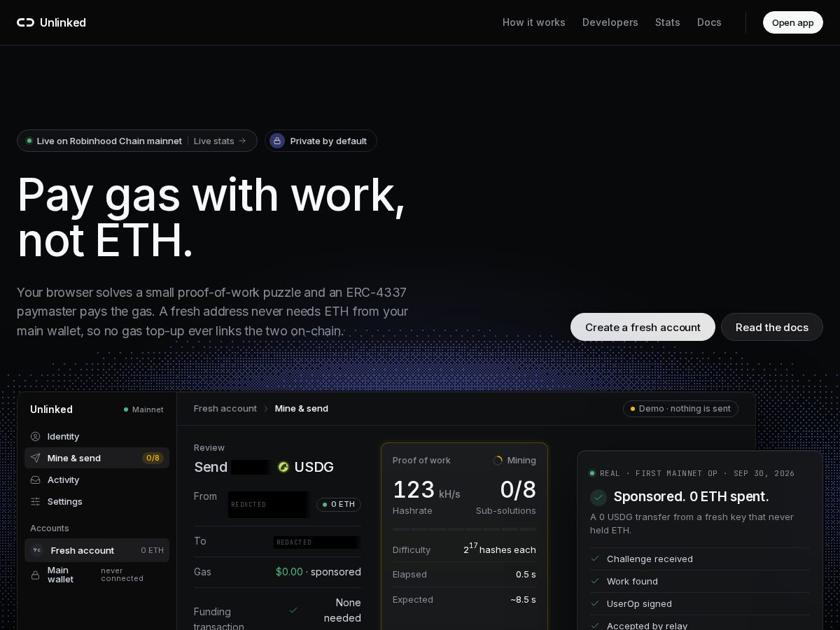
Task: Click the 123 kH/s hashrate value
Action: tap(426, 490)
